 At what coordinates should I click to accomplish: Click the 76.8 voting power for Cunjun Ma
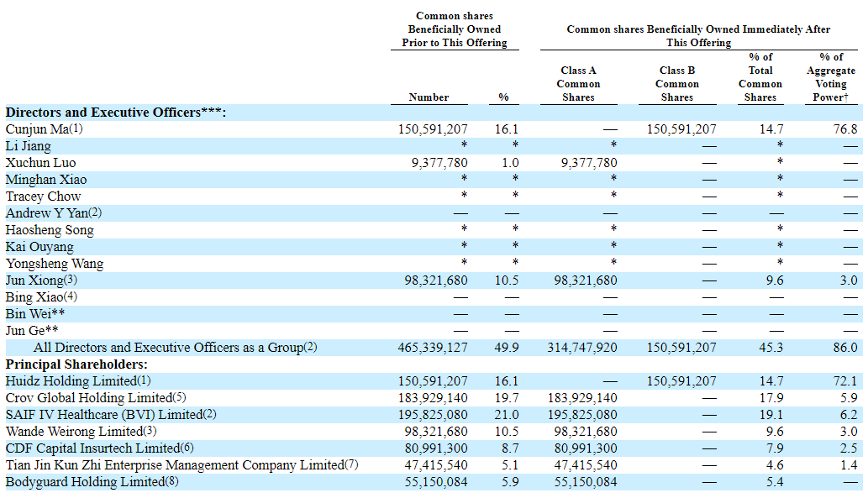coord(845,129)
